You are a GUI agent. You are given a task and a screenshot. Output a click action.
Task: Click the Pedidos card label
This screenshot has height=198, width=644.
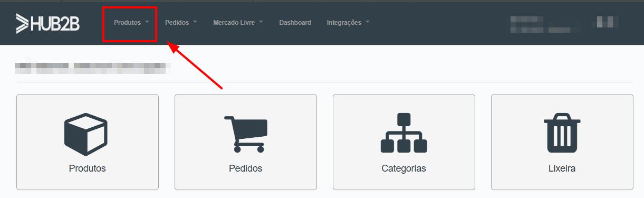246,169
